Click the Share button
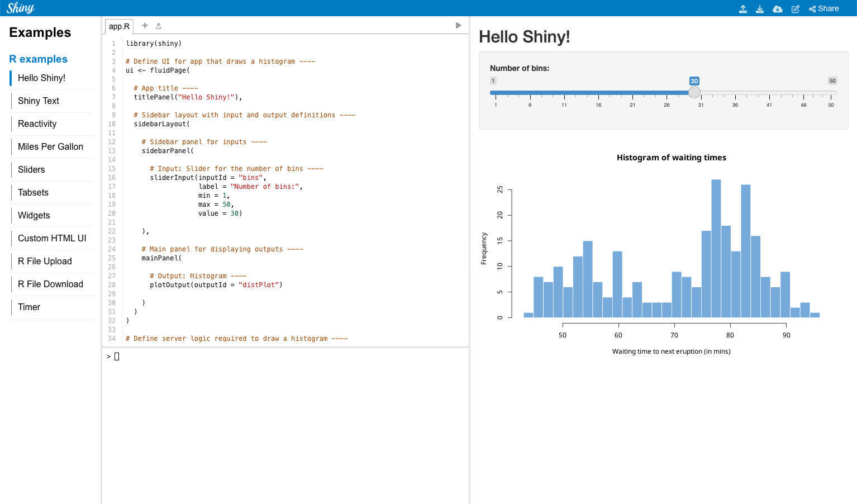The image size is (857, 504). [824, 9]
